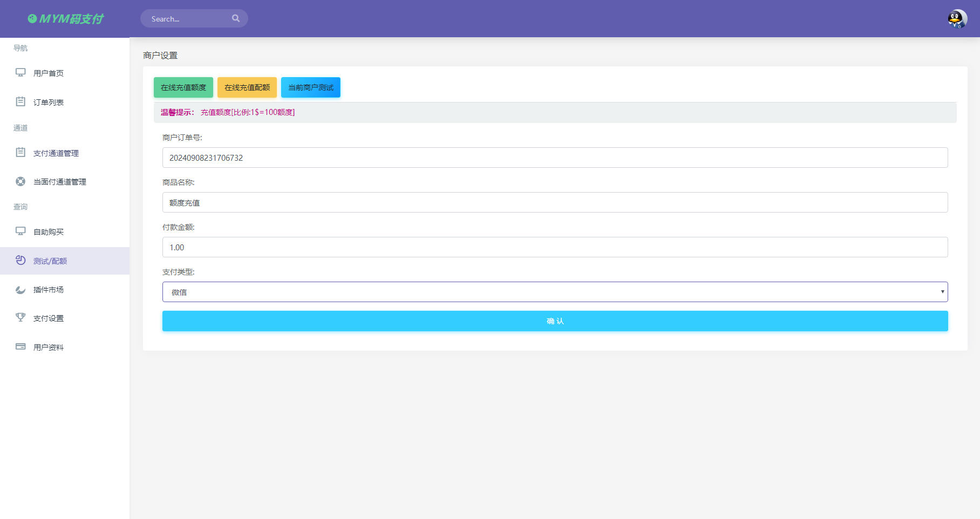Click the clipboard icon beside 支付通道管理

click(21, 153)
